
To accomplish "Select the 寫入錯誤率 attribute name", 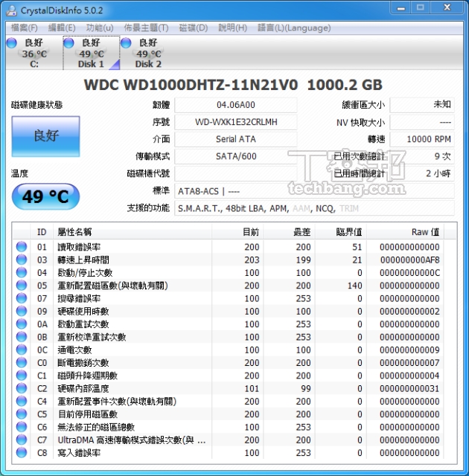I will point(79,453).
